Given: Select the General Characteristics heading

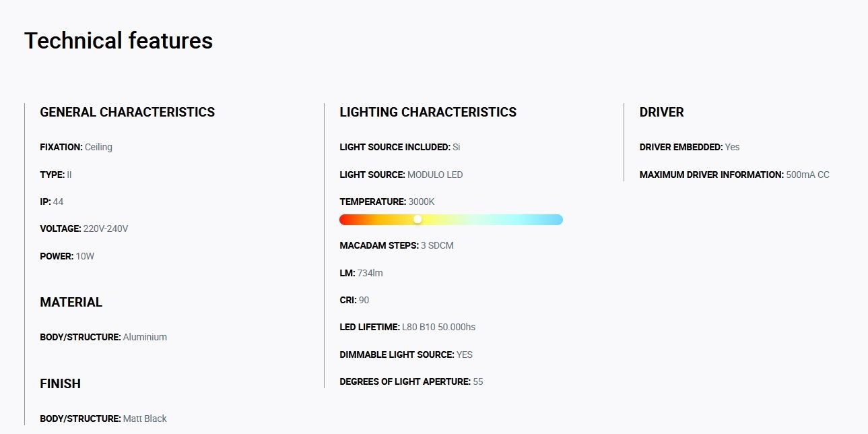Looking at the screenshot, I should coord(127,113).
